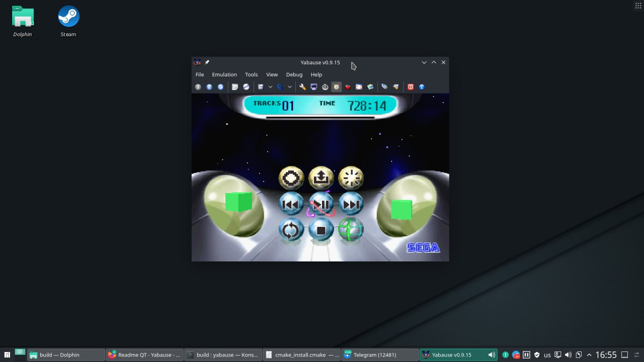Screen dimensions: 644x362
Task: Open the application launcher in the taskbar
Action: [7, 355]
